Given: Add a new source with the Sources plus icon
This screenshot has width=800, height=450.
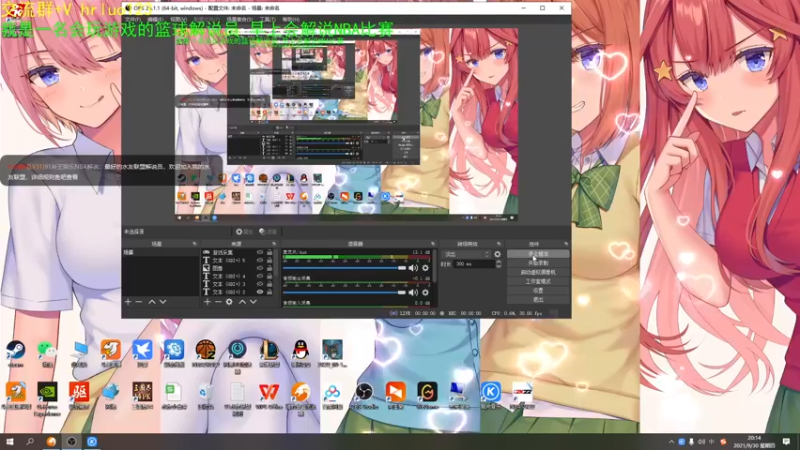Looking at the screenshot, I should tap(207, 302).
